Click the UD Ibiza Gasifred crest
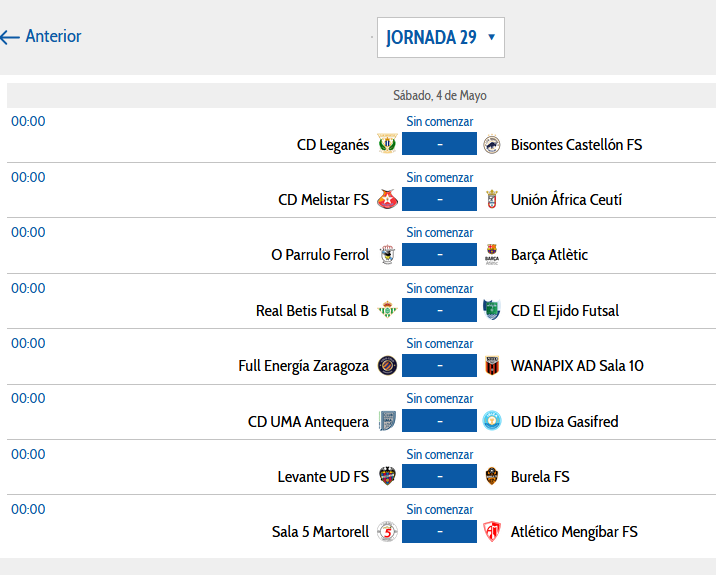 click(492, 421)
